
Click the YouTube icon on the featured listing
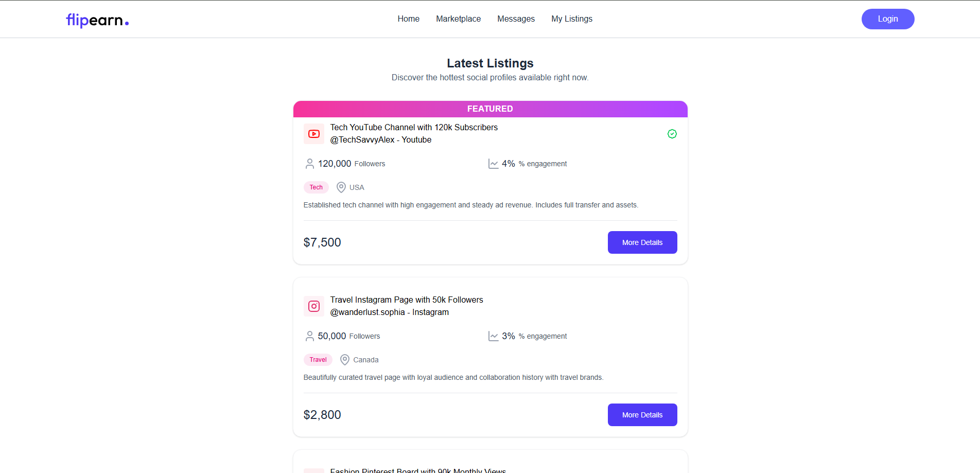click(x=314, y=134)
